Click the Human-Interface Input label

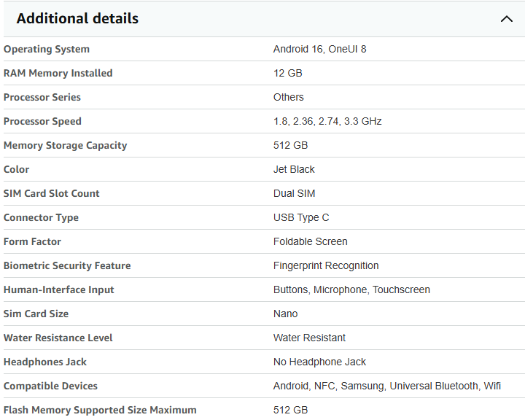pyautogui.click(x=59, y=289)
